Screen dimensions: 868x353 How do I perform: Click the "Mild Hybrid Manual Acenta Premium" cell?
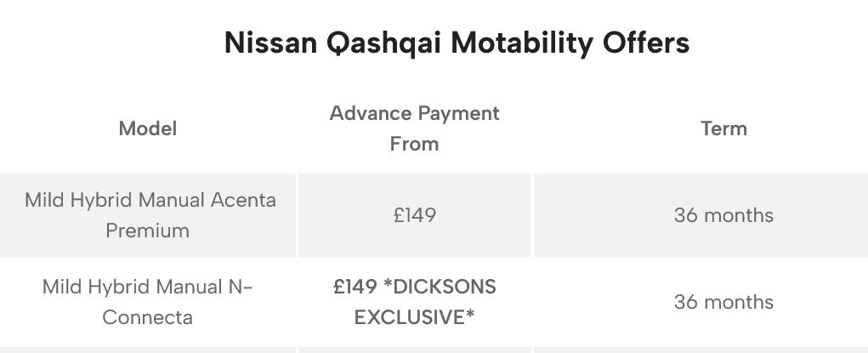150,215
